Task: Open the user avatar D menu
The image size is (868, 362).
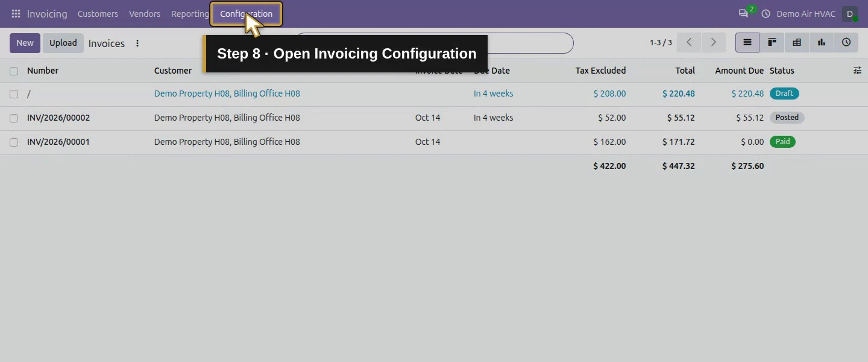Action: tap(850, 14)
